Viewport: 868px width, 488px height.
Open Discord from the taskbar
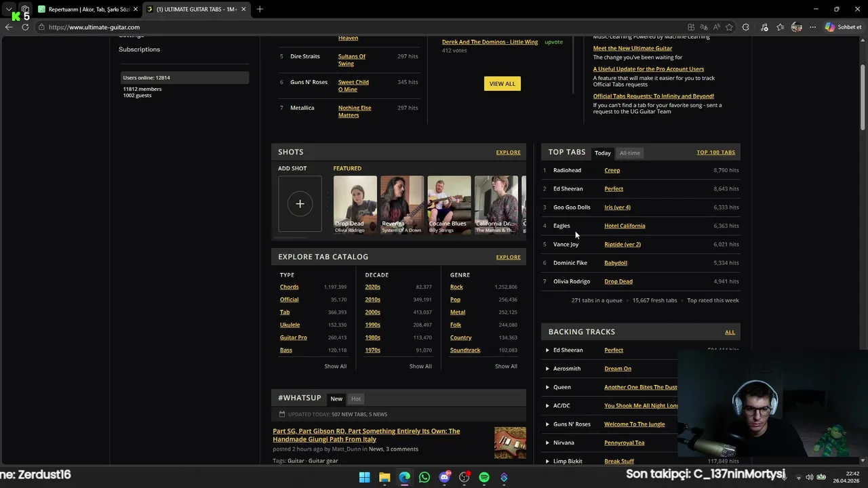pyautogui.click(x=444, y=477)
